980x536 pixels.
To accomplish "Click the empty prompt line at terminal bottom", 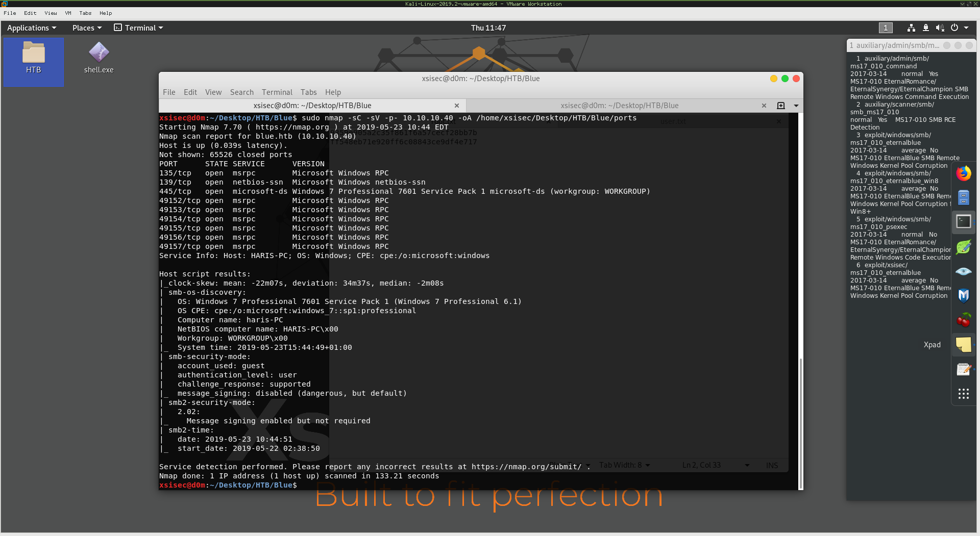I will tap(228, 485).
